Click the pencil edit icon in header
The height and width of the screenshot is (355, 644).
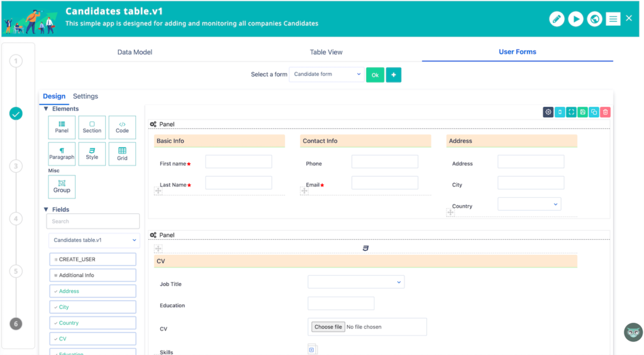557,19
